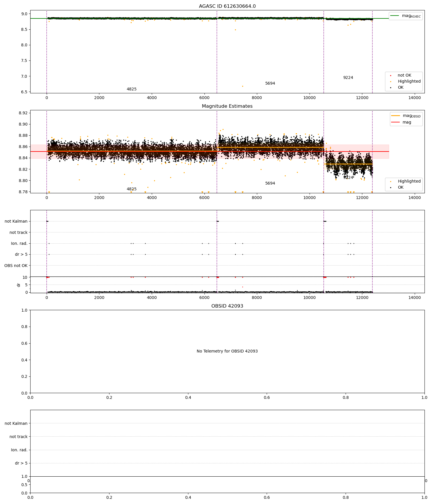Click x-axis tick '6000' under the AGASC ID plot
Viewport: 432px width, 504px height.
(x=204, y=98)
